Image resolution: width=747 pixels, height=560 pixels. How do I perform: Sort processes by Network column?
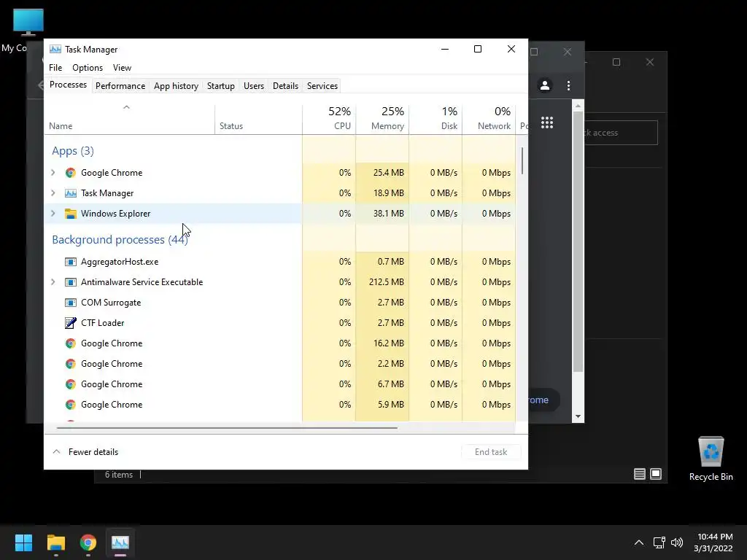coord(489,120)
